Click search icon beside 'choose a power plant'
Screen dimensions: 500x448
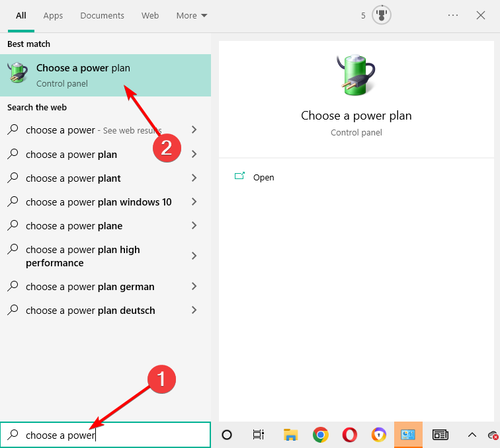[13, 178]
